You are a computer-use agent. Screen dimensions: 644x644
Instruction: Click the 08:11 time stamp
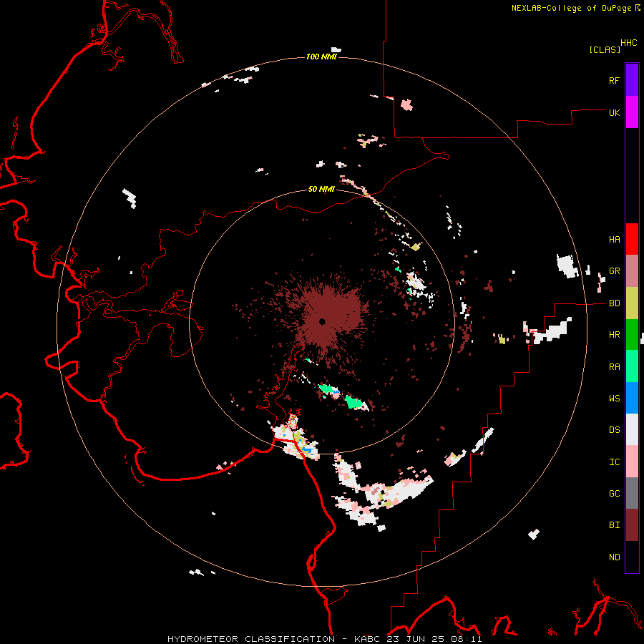click(468, 639)
